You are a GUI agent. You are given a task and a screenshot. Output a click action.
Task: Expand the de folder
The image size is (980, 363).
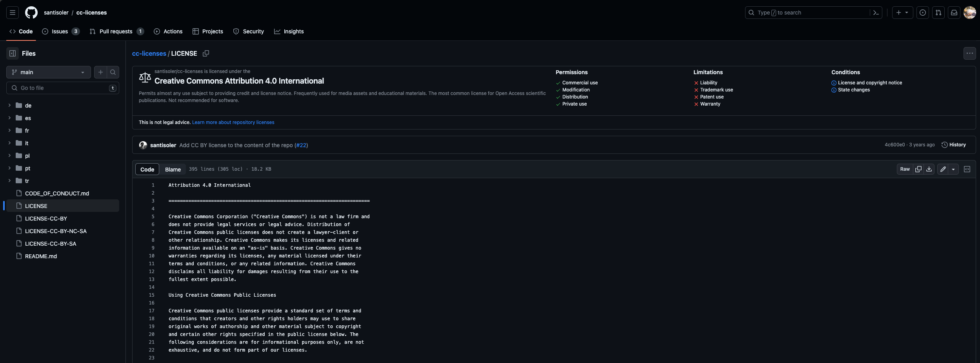click(x=9, y=106)
